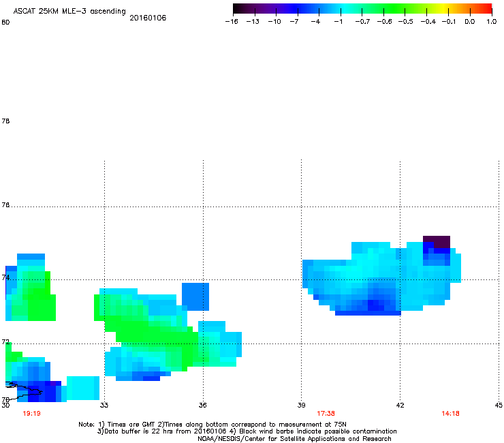Click the latitude label 74
This screenshot has width=504, height=443.
point(5,277)
